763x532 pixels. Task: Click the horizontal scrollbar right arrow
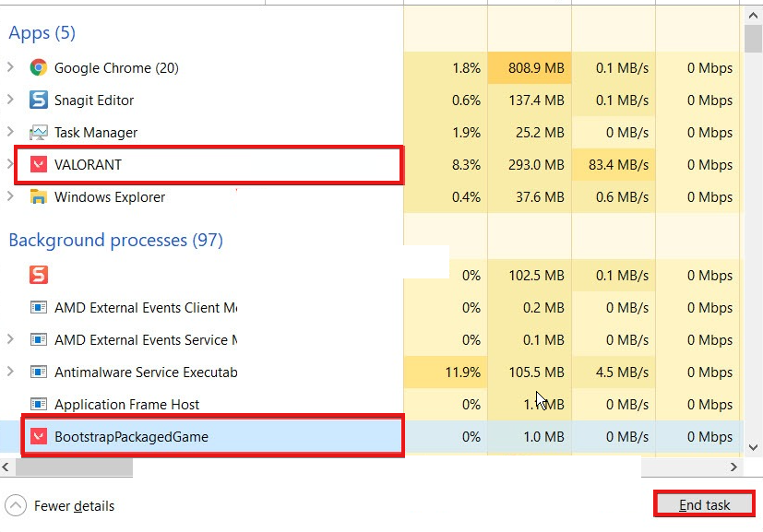733,467
